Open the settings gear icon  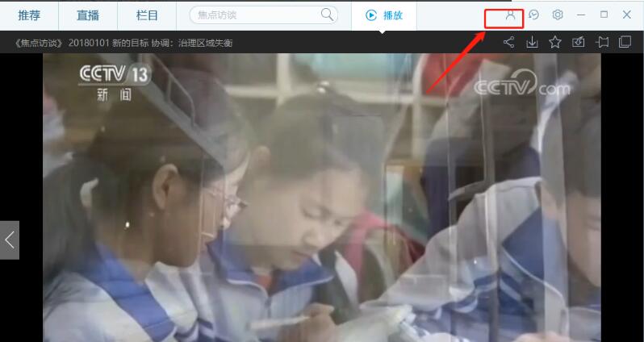558,15
